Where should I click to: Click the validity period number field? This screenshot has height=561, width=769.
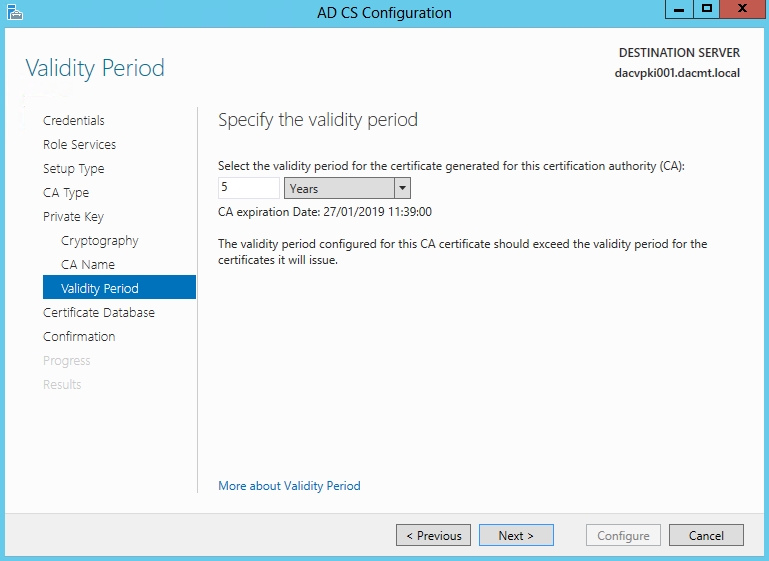pos(249,188)
